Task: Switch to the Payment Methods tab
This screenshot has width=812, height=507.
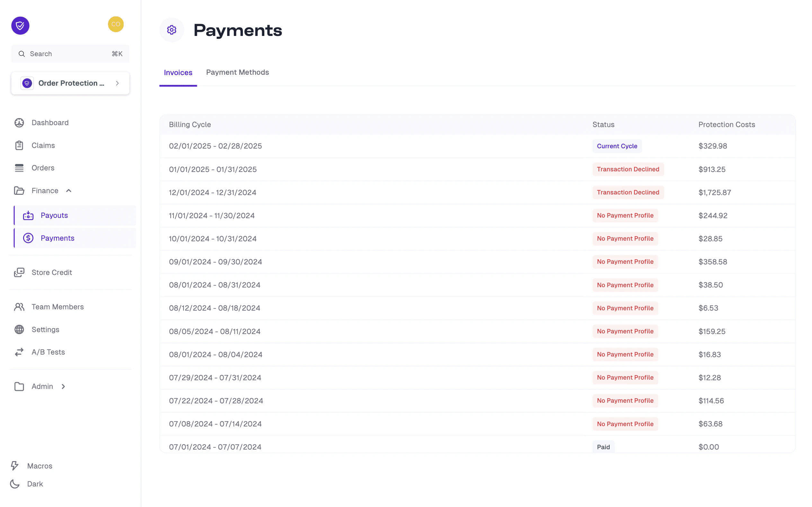Action: point(238,72)
